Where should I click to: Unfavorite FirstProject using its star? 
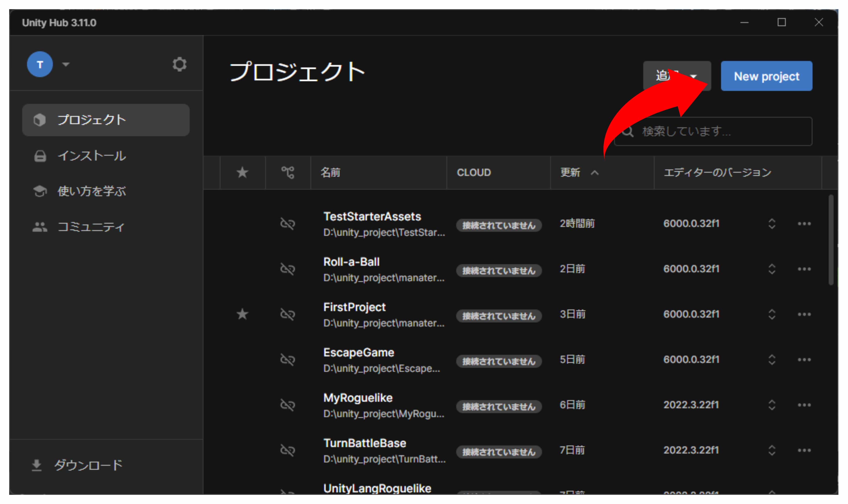[242, 314]
